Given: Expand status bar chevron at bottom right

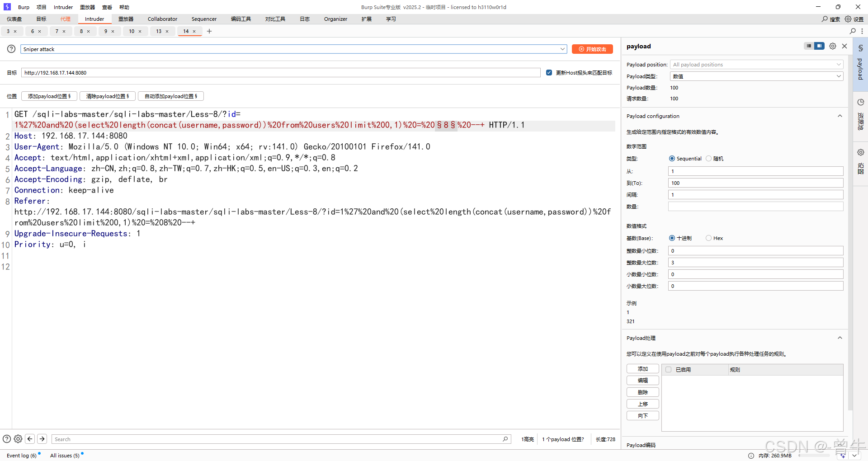Looking at the screenshot, I should tap(855, 456).
